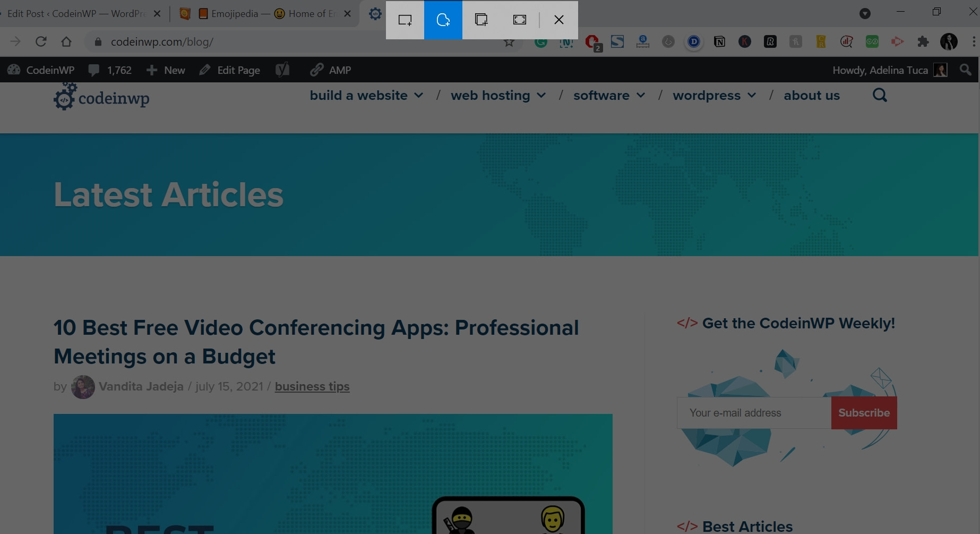
Task: Open the browser Extensions puzzle icon
Action: click(923, 42)
